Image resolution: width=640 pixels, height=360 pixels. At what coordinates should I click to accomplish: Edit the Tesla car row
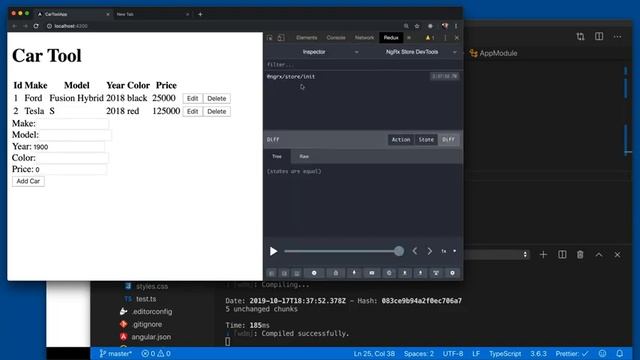192,111
